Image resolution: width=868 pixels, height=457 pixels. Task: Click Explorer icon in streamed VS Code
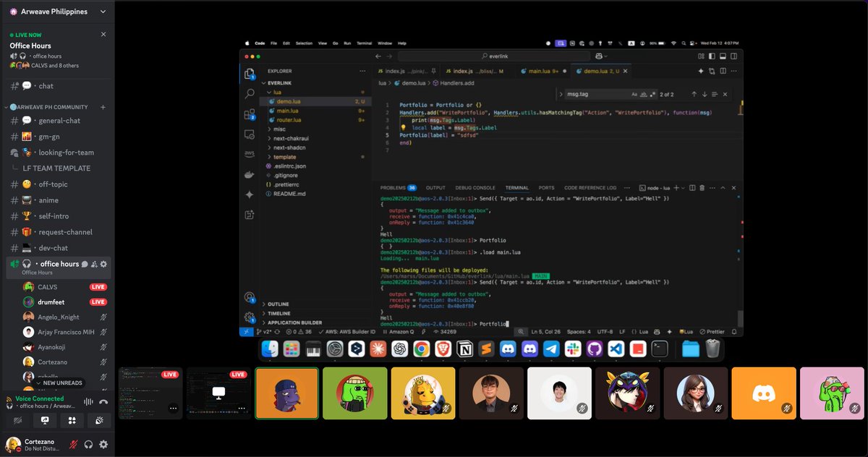(x=250, y=74)
